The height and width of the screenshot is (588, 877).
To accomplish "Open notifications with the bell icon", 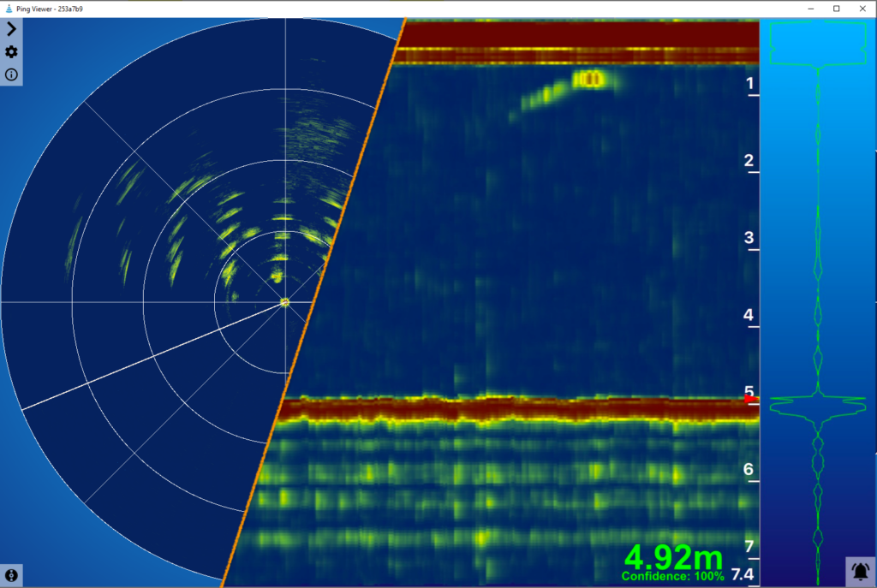I will coord(859,570).
